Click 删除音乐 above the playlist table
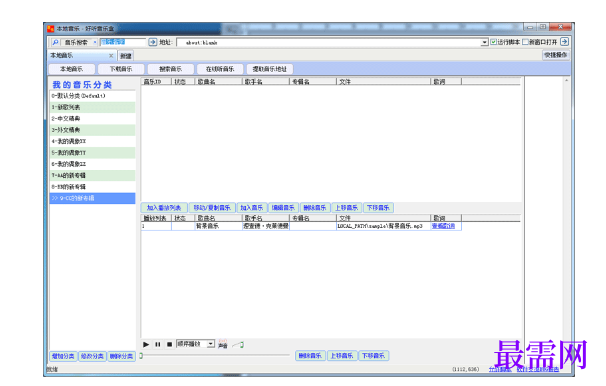 click(x=315, y=208)
